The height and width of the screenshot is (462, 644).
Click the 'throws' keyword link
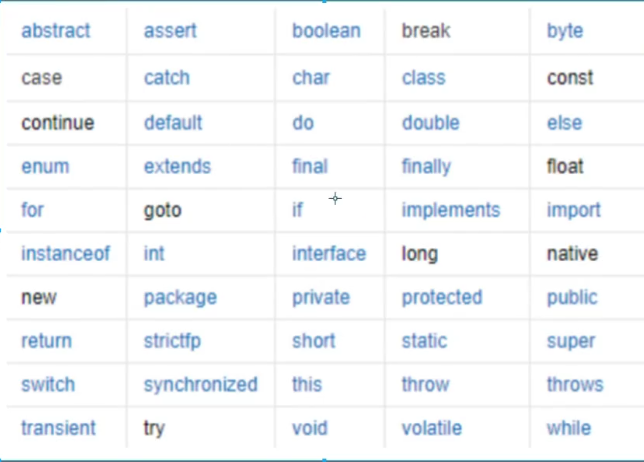pyautogui.click(x=575, y=385)
